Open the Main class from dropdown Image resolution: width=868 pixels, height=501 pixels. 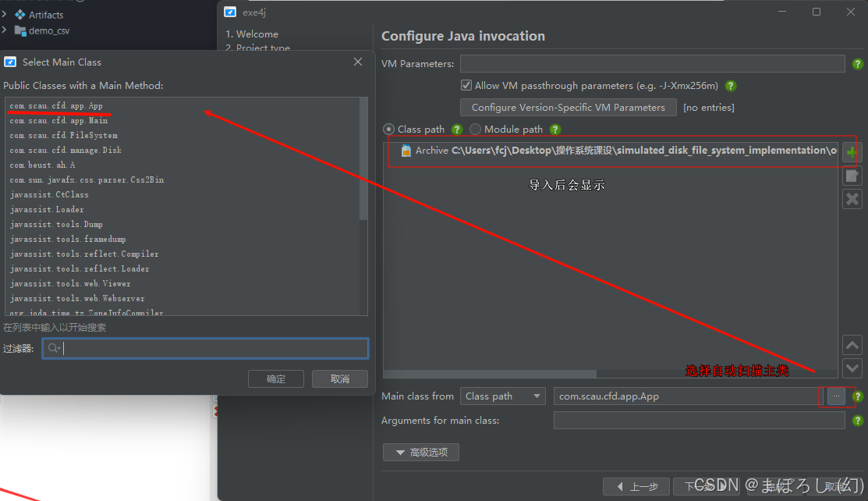[x=503, y=396]
